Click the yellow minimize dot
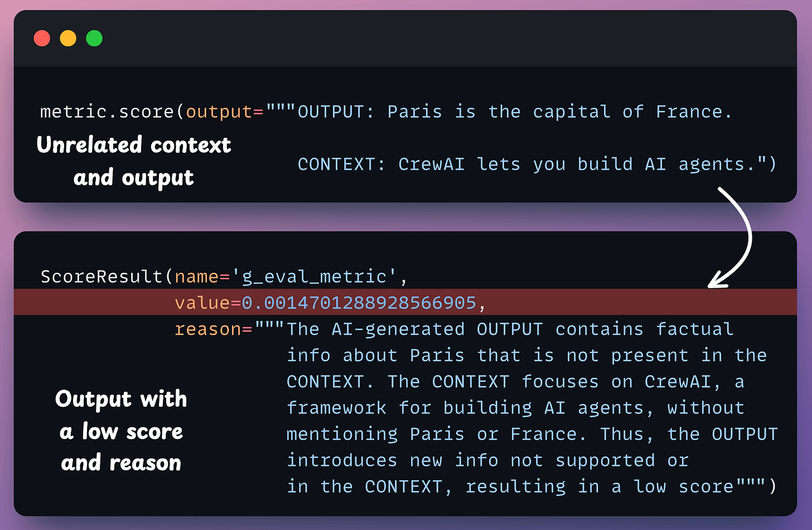The width and height of the screenshot is (812, 530). tap(68, 38)
